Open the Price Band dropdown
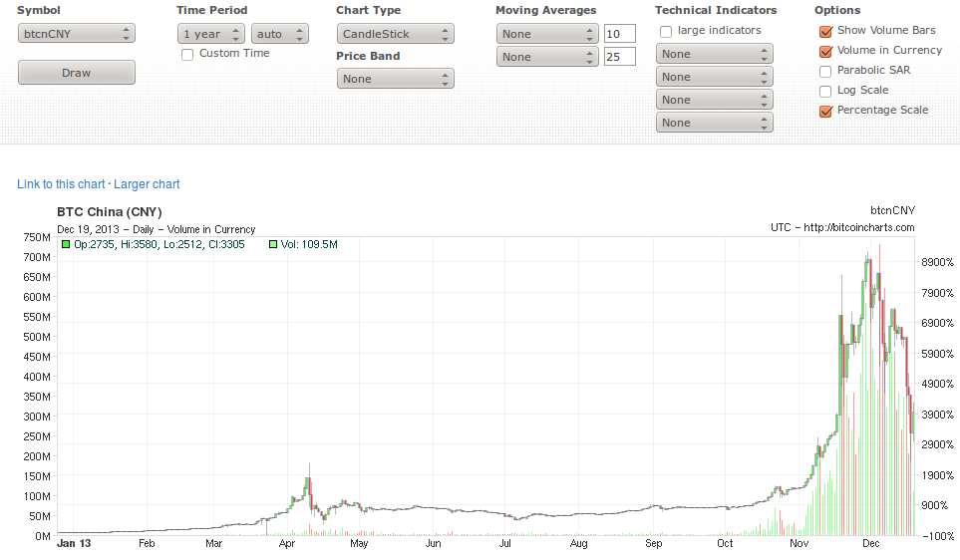The image size is (960, 560). pyautogui.click(x=395, y=79)
